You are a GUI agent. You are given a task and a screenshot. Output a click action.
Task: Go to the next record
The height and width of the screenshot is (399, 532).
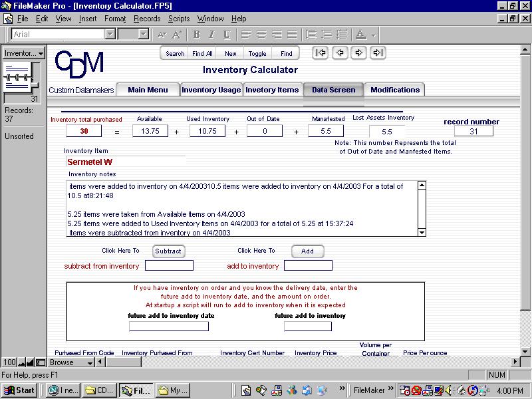358,53
